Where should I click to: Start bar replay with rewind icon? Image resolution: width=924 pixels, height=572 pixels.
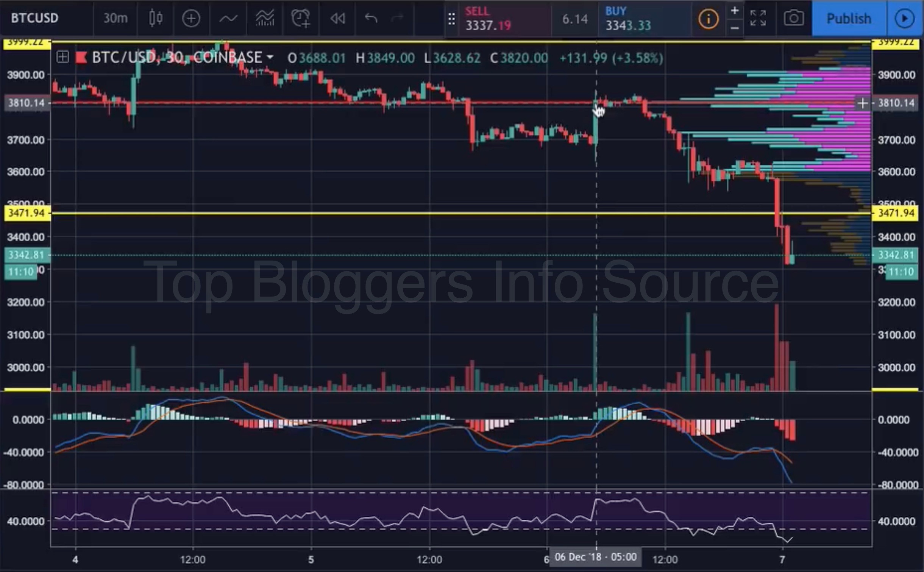click(337, 18)
